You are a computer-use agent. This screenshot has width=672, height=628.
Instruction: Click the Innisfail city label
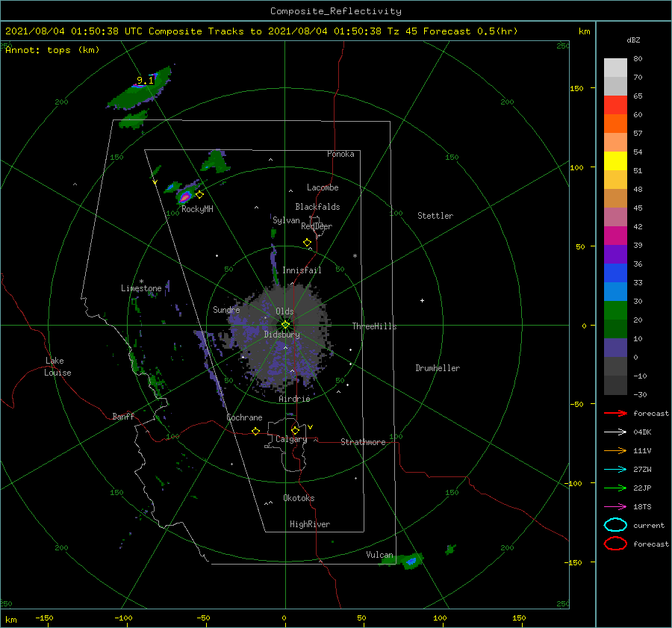click(302, 270)
